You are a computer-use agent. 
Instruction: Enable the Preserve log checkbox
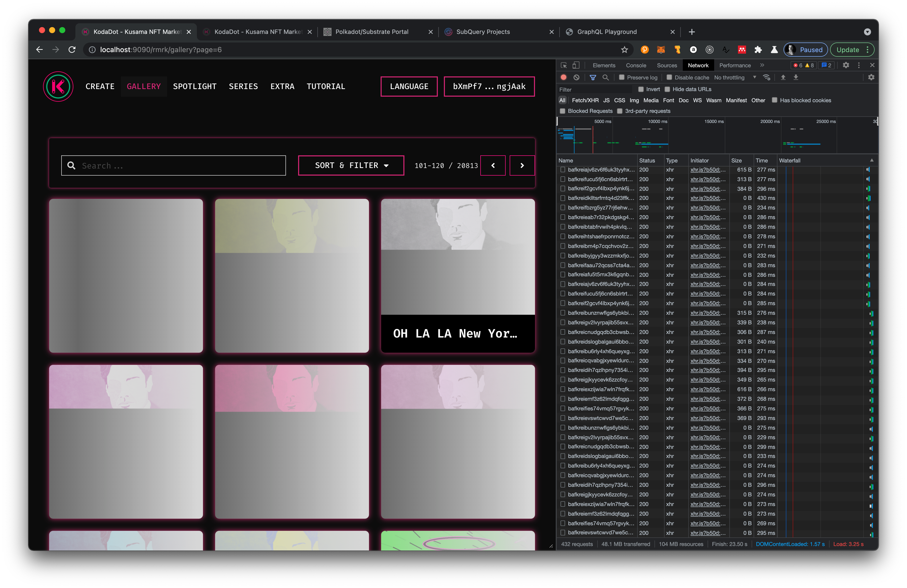[622, 77]
